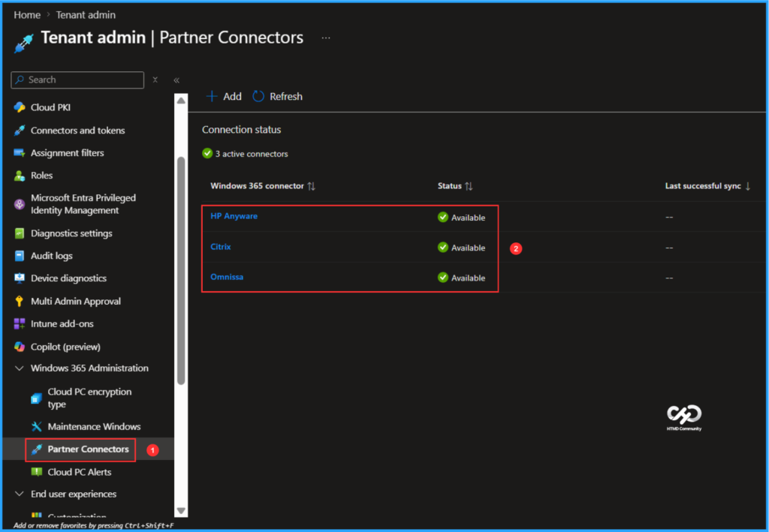Select Partner Connectors in the sidebar

[80, 449]
